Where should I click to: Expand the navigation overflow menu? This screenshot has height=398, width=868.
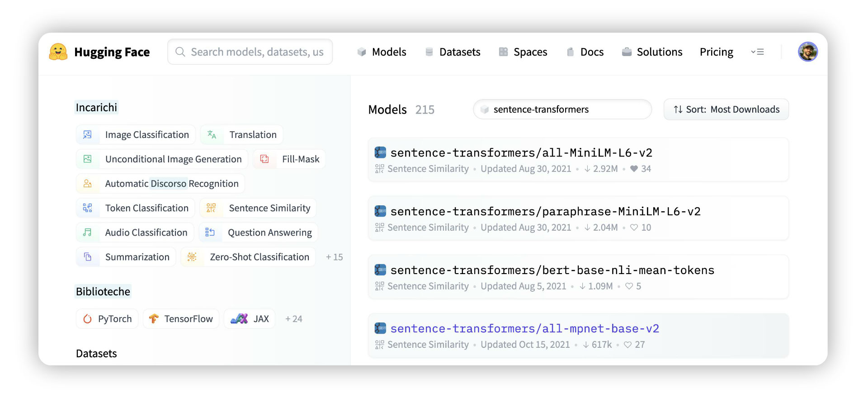pos(757,52)
